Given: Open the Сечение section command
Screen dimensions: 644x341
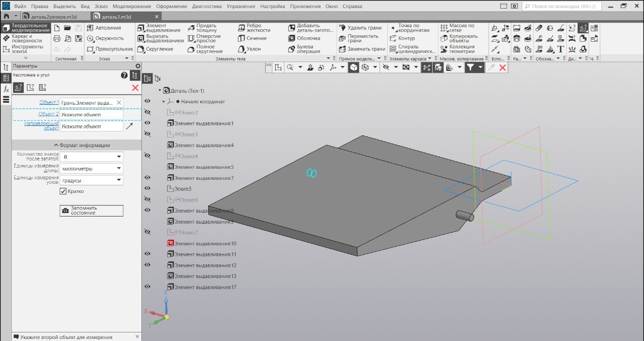Looking at the screenshot, I should pos(252,38).
